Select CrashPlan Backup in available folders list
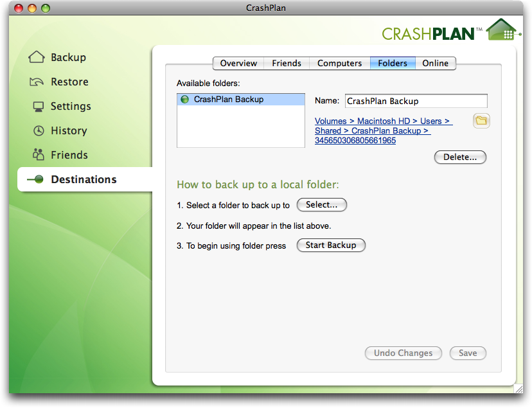The height and width of the screenshot is (408, 532). coord(229,100)
